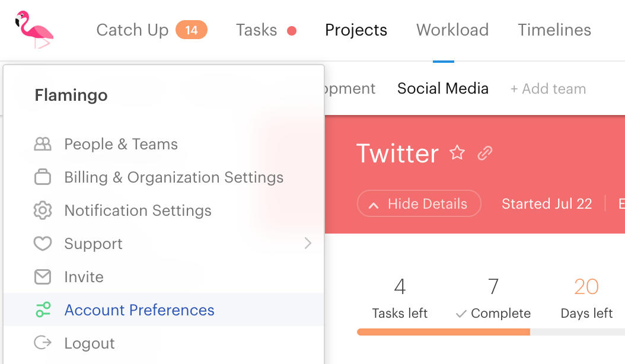
Task: Click the Logout arrow icon
Action: coord(43,343)
